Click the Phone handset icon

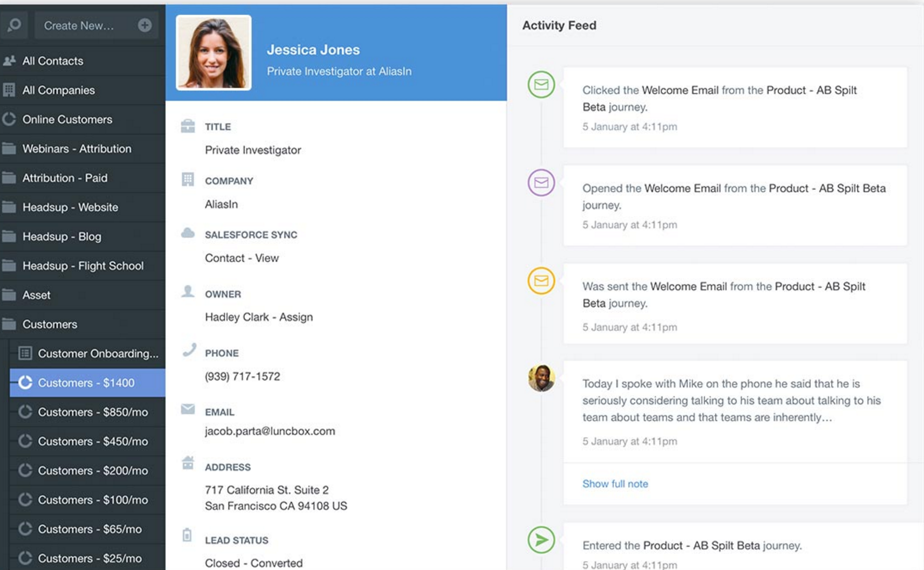pyautogui.click(x=189, y=350)
